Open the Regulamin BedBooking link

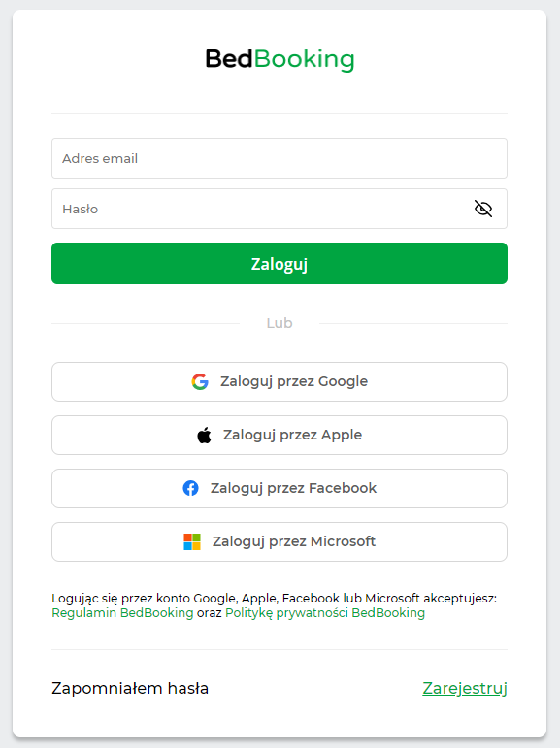[122, 613]
